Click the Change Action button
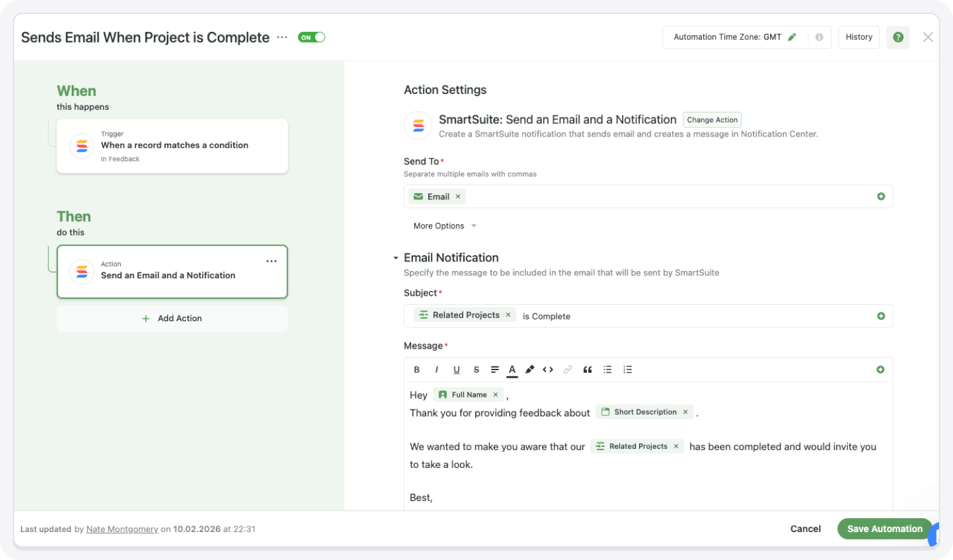953x560 pixels. (712, 120)
